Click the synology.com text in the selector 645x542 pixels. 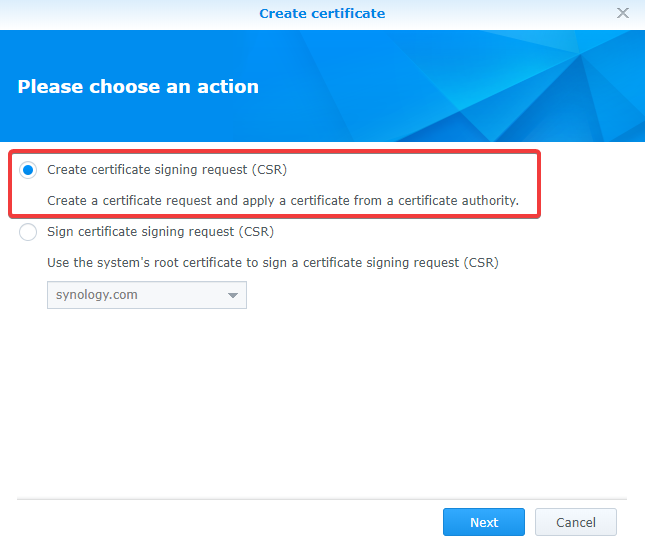click(x=97, y=295)
